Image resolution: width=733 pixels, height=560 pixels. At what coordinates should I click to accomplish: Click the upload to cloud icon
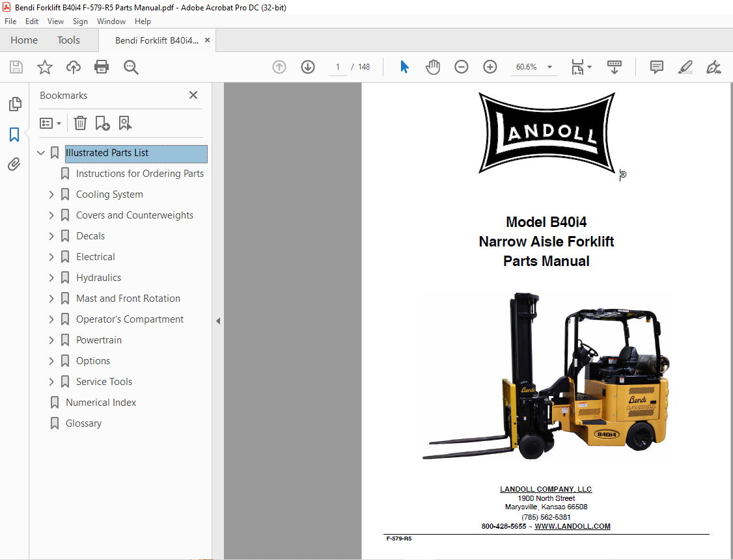tap(74, 67)
